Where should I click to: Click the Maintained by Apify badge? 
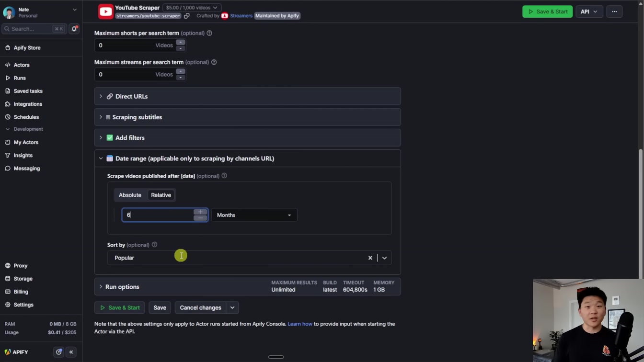[x=277, y=16]
